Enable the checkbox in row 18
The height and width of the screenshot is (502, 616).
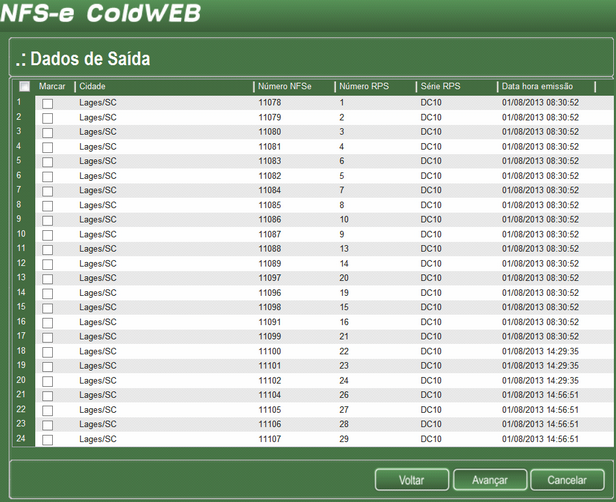tap(47, 352)
